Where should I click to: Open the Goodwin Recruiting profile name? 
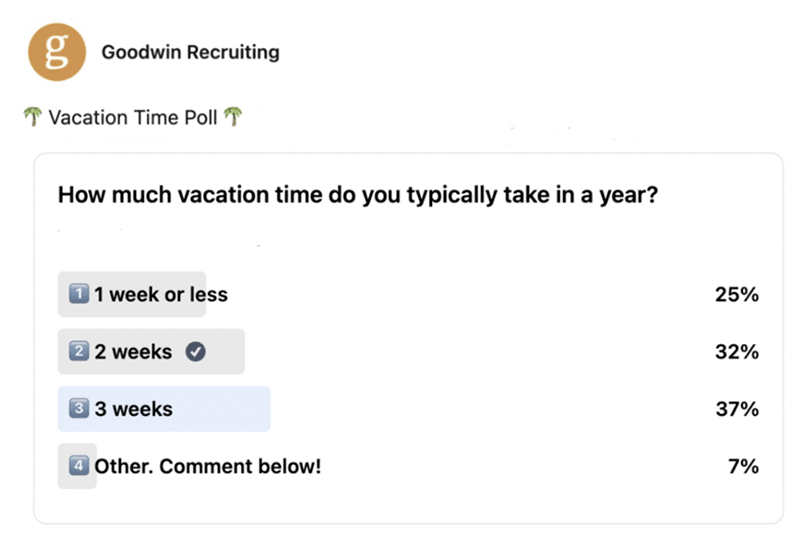click(190, 52)
